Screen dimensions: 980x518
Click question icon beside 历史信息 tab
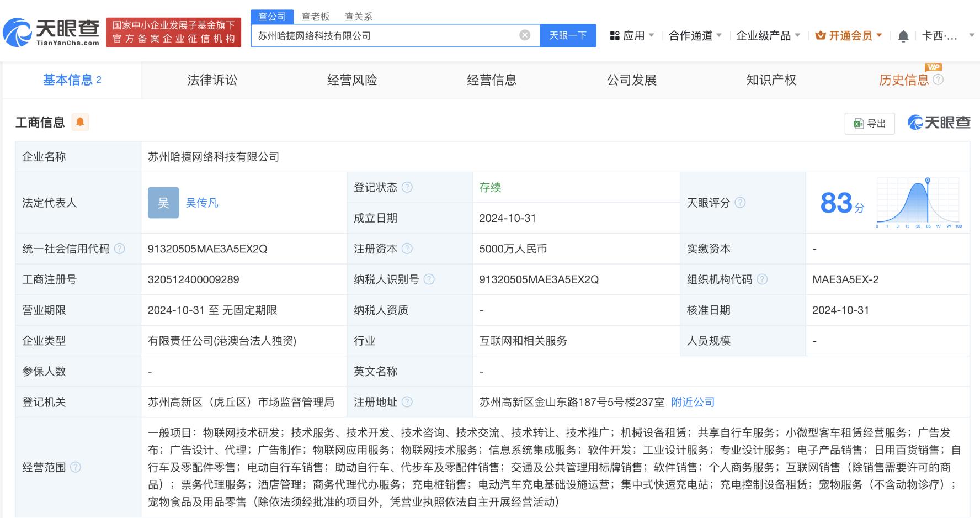point(938,80)
